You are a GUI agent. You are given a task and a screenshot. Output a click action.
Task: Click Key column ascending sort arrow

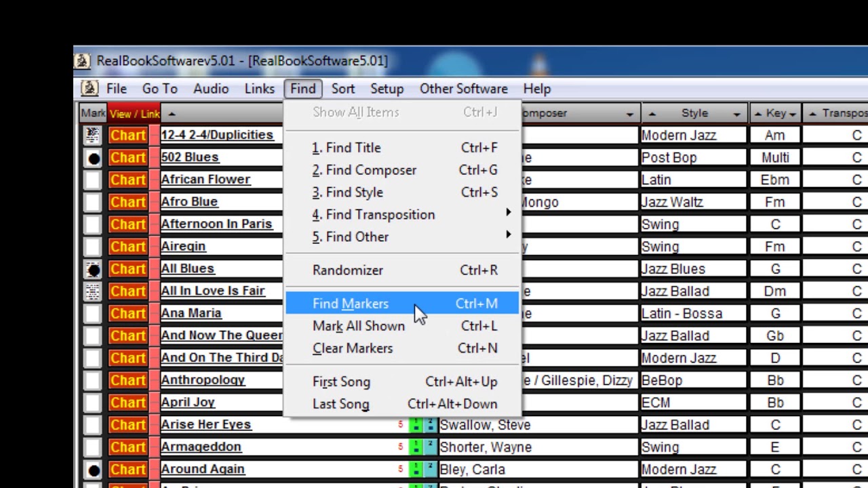click(x=758, y=114)
